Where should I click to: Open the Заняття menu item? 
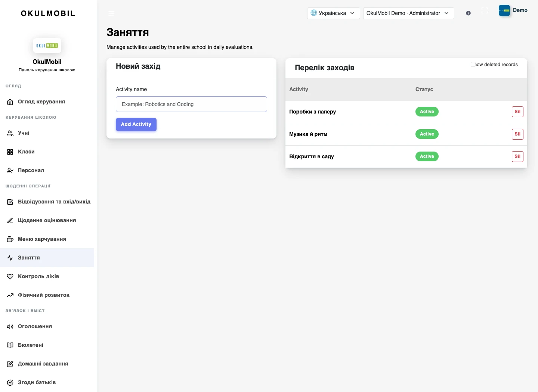(47, 258)
